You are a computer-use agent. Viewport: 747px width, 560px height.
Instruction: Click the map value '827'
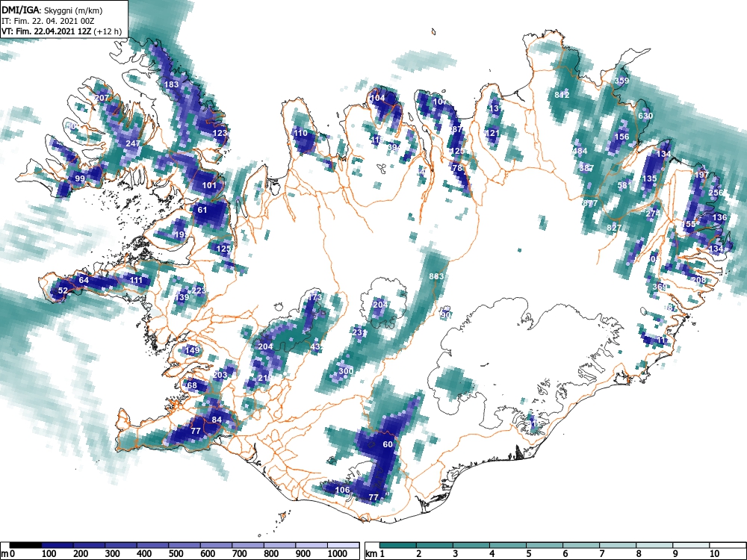(614, 228)
